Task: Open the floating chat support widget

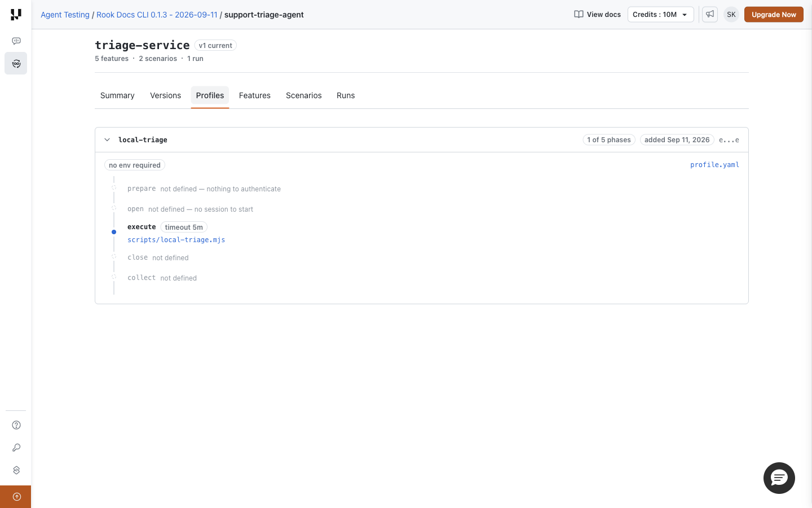Action: coord(779,478)
